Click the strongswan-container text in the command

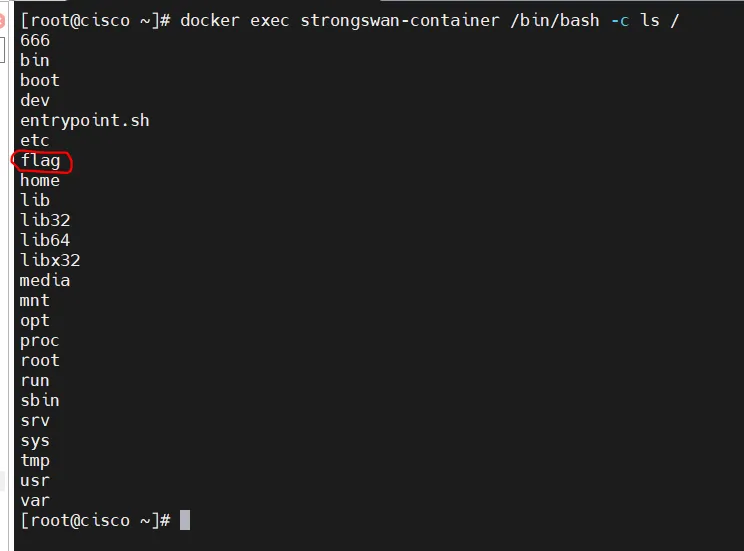[x=399, y=20]
